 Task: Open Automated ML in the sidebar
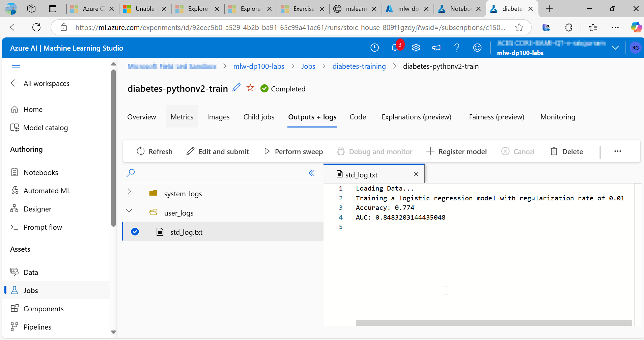(40, 191)
